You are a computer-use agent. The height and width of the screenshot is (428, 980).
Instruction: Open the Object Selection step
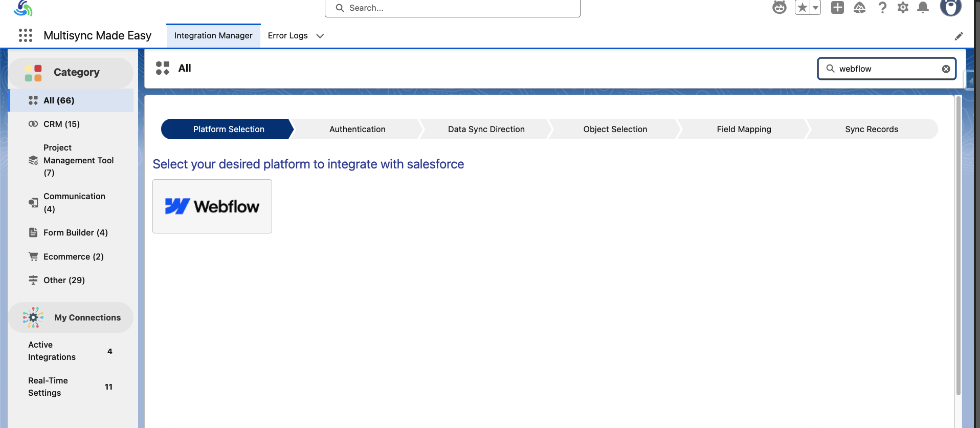click(615, 129)
